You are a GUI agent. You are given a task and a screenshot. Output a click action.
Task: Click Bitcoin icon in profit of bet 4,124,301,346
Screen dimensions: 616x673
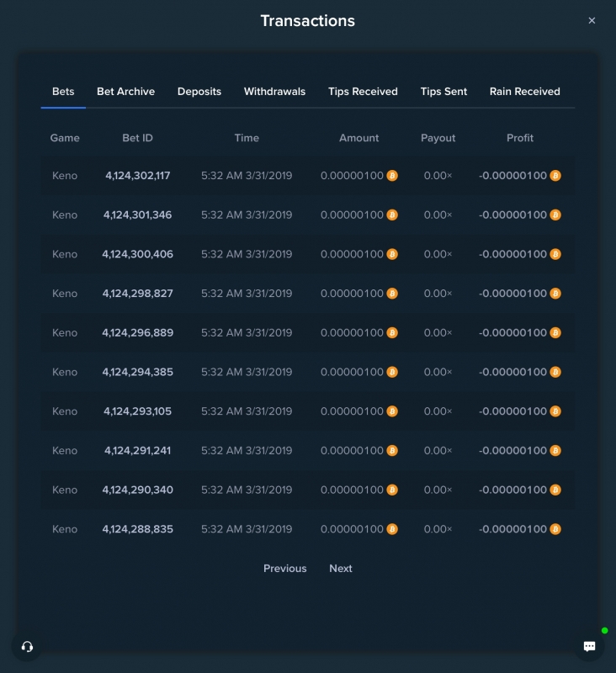coord(555,215)
